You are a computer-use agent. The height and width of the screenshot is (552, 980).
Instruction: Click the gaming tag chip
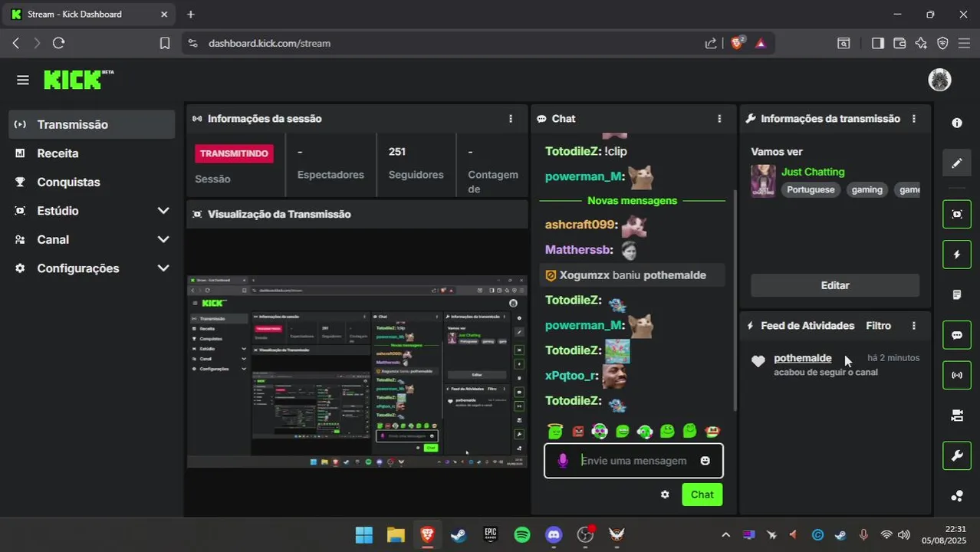tap(867, 189)
